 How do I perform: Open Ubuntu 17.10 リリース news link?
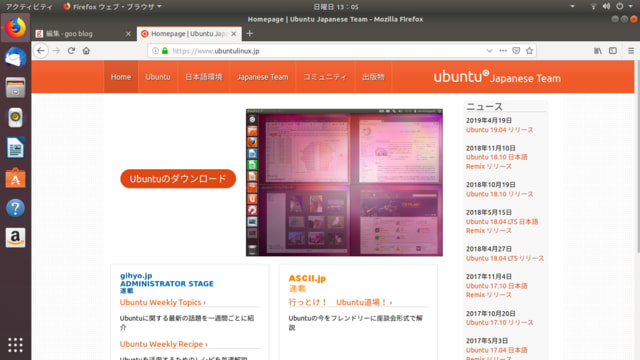pyautogui.click(x=500, y=322)
